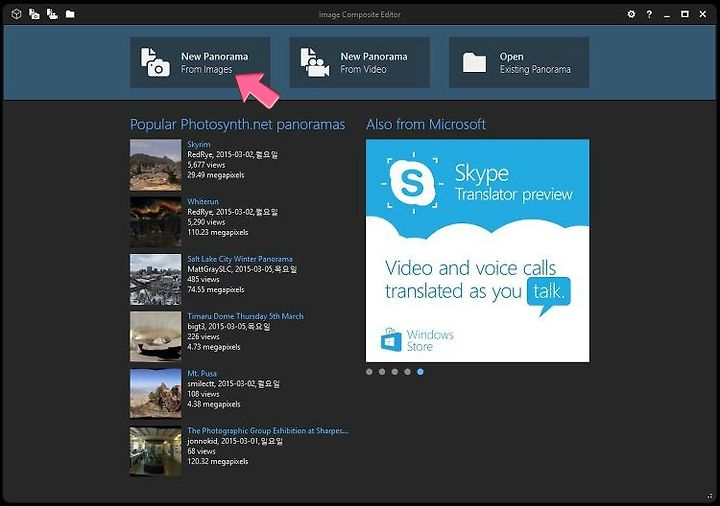Click '110.23 megapixels' under Whiterun

[x=218, y=232]
